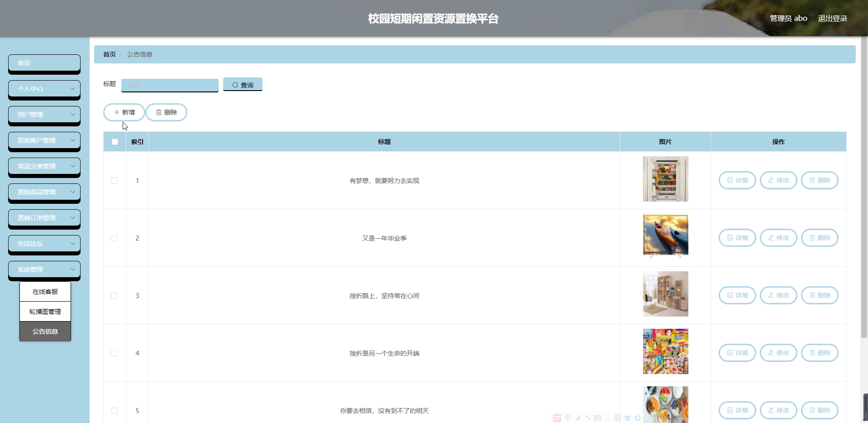Open the kayak TV thumbnail in row 2
868x423 pixels.
coord(665,236)
